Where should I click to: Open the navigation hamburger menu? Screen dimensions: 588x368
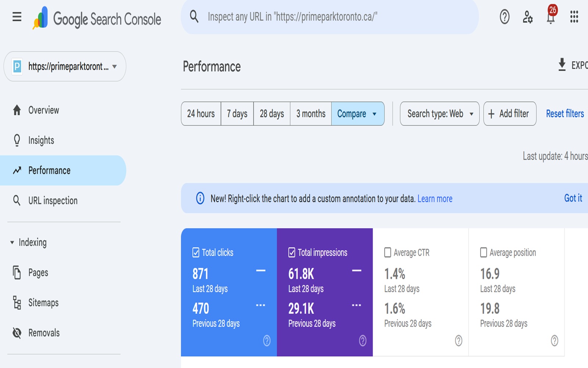tap(17, 17)
